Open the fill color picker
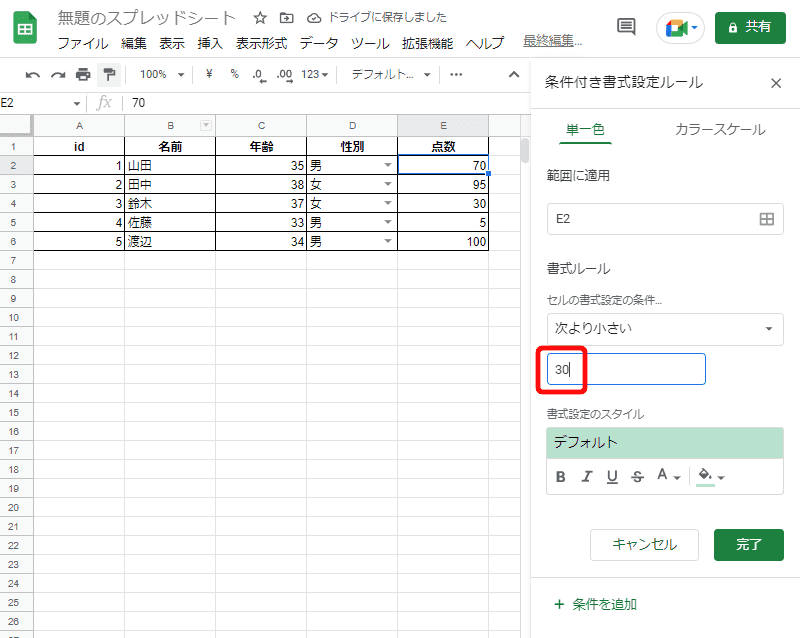This screenshot has height=638, width=800. click(710, 477)
